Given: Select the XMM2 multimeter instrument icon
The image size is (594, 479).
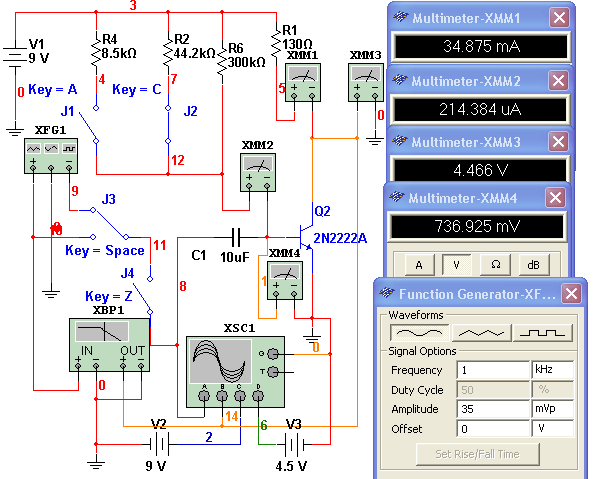Looking at the screenshot, I should [x=258, y=172].
